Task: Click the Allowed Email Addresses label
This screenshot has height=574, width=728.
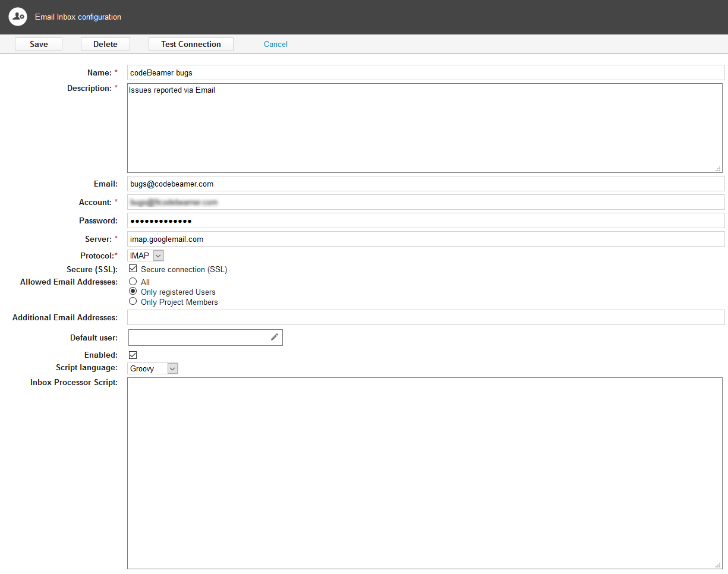Action: coord(69,282)
